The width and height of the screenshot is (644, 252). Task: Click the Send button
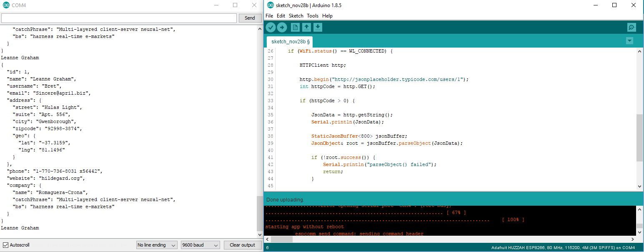click(x=250, y=18)
